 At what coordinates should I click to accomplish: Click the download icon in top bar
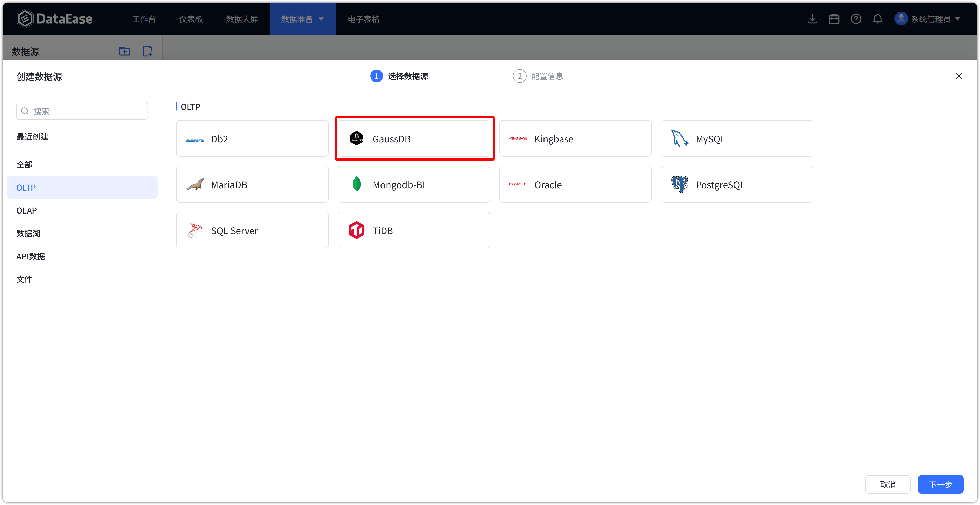coord(812,19)
